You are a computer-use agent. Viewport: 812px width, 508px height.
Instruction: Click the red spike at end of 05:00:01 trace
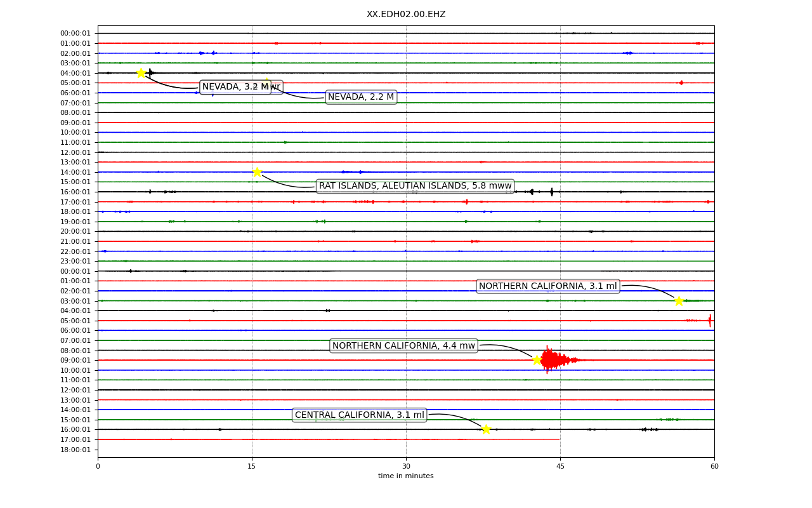tap(710, 321)
